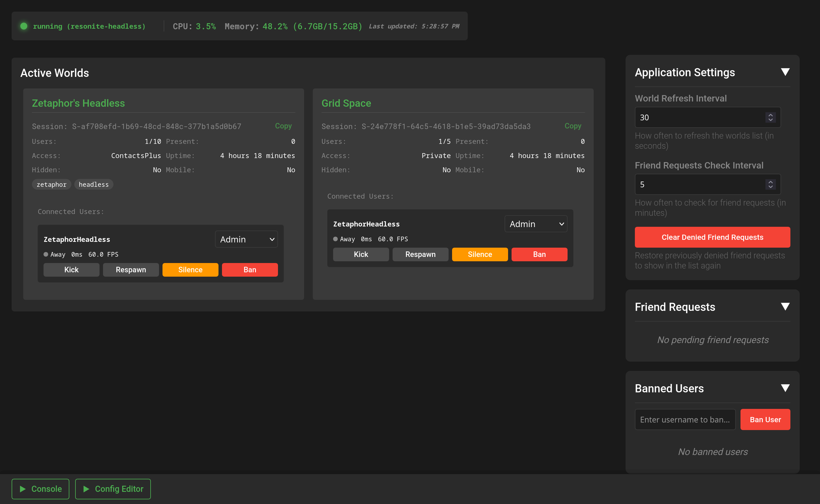Expand the Config Editor panel
Screen dimensions: 820x504
[113, 489]
